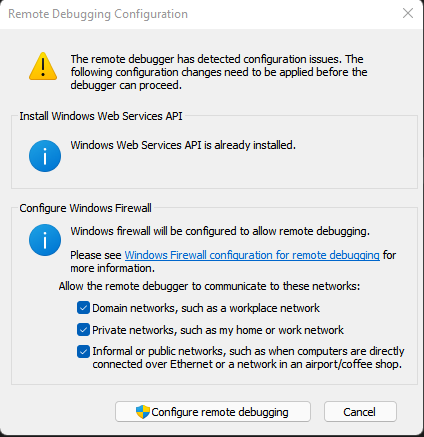The height and width of the screenshot is (437, 424).
Task: Click the Configure remote debugging button
Action: pos(213,412)
